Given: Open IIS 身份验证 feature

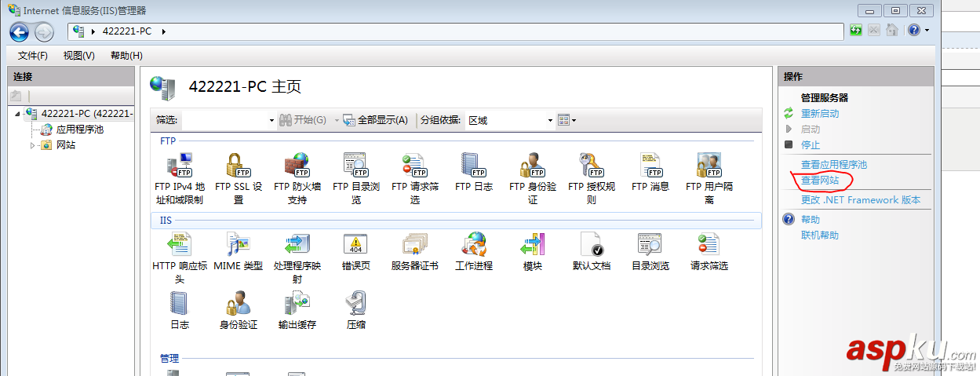Looking at the screenshot, I should click(x=239, y=311).
